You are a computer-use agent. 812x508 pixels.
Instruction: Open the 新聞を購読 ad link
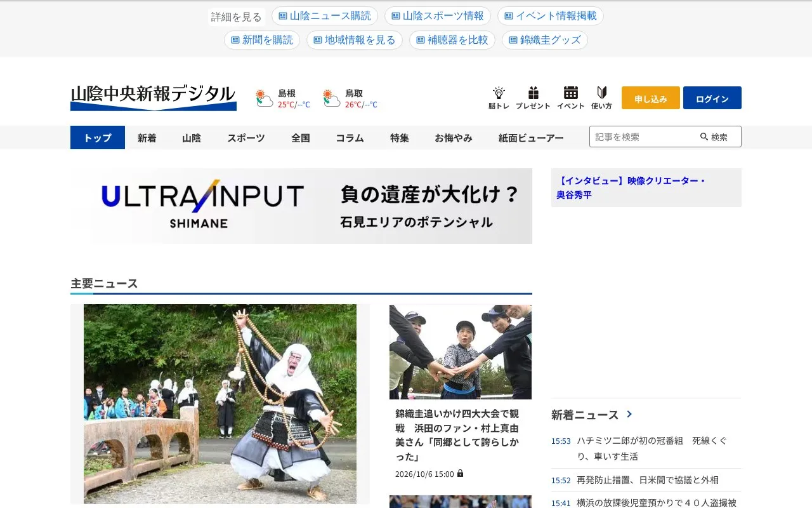click(x=262, y=40)
